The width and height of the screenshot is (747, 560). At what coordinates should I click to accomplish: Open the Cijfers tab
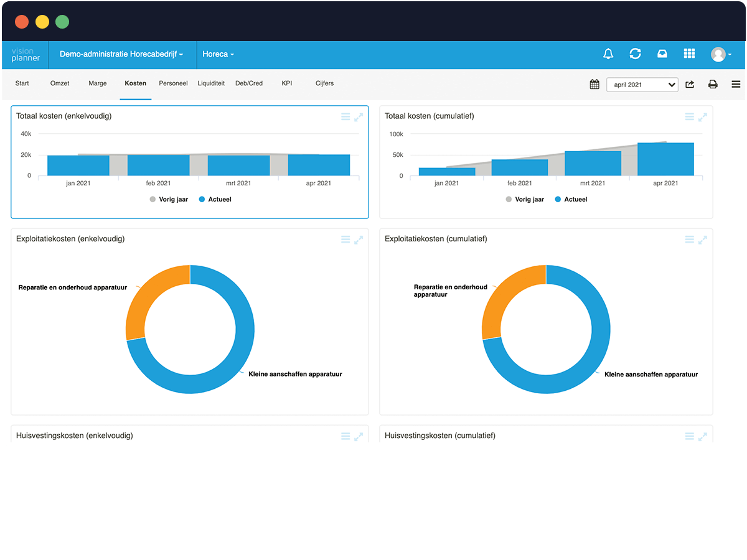(x=325, y=83)
